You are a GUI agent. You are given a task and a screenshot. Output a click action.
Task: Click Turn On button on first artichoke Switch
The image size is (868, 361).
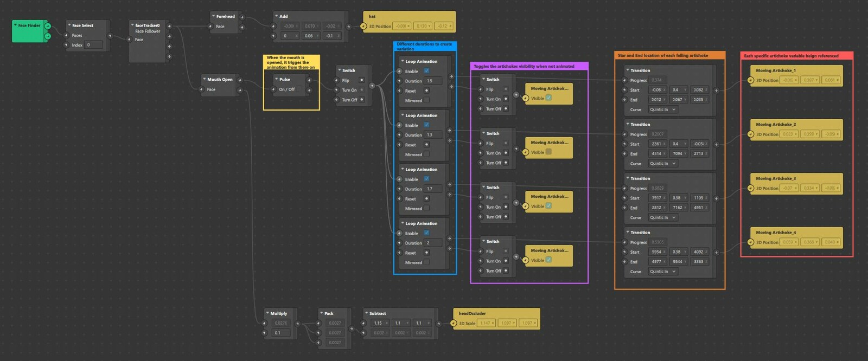tap(506, 99)
